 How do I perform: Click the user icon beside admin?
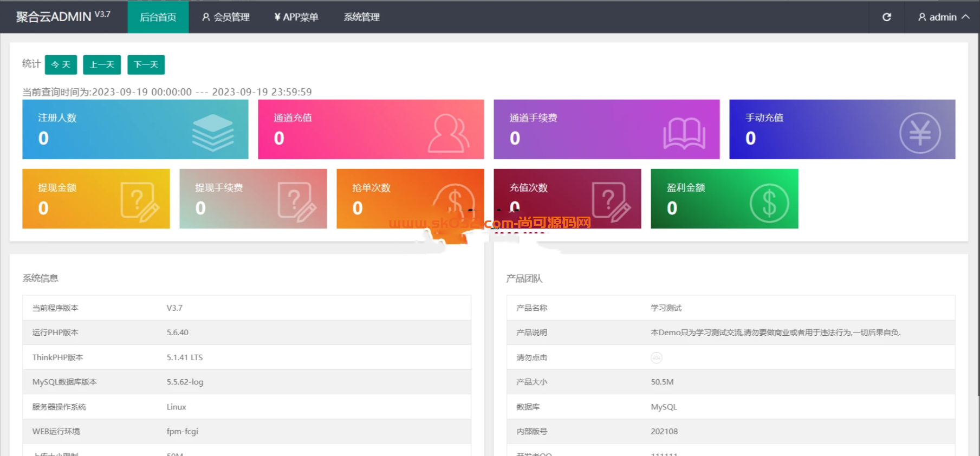922,17
